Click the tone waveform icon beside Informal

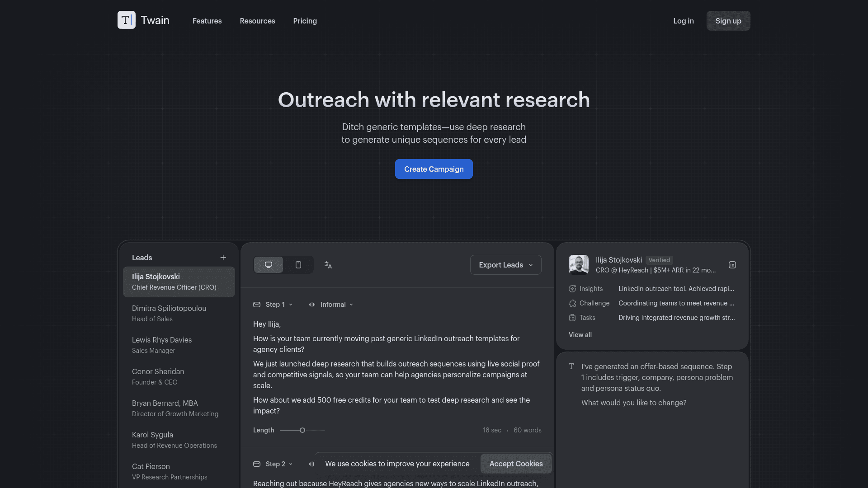click(312, 305)
